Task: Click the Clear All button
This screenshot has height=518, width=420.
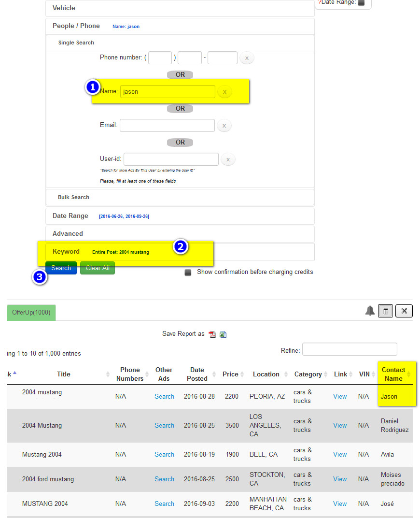Action: pyautogui.click(x=98, y=268)
